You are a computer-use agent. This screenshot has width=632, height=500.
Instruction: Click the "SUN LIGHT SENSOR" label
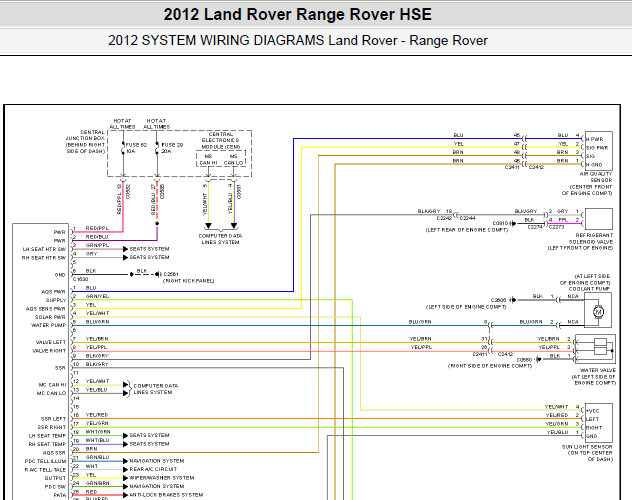[587, 447]
